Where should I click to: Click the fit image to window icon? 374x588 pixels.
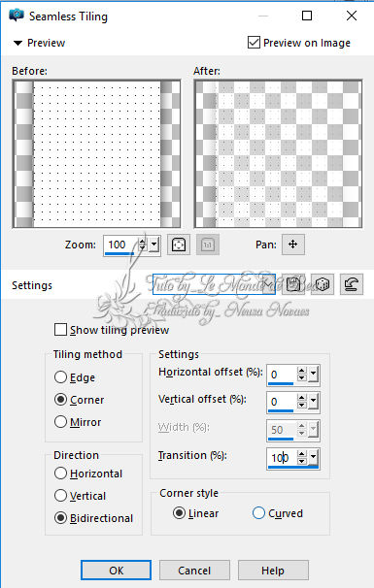[x=179, y=245]
